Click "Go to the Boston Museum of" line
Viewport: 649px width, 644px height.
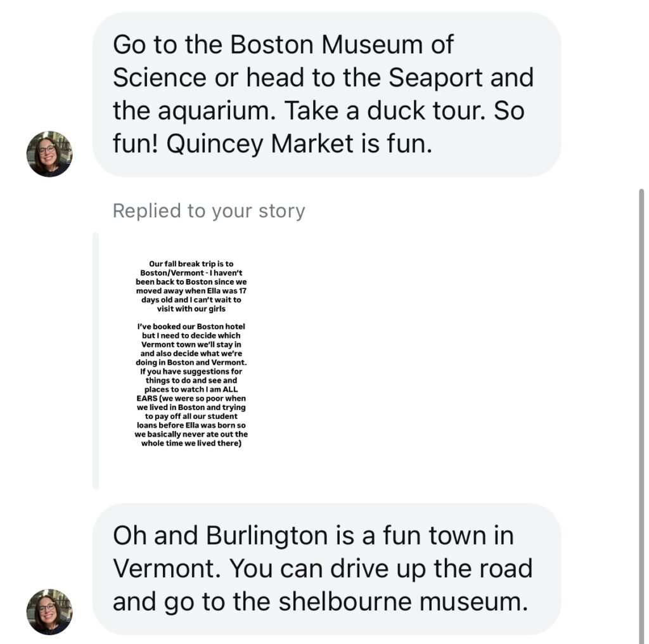coord(283,45)
